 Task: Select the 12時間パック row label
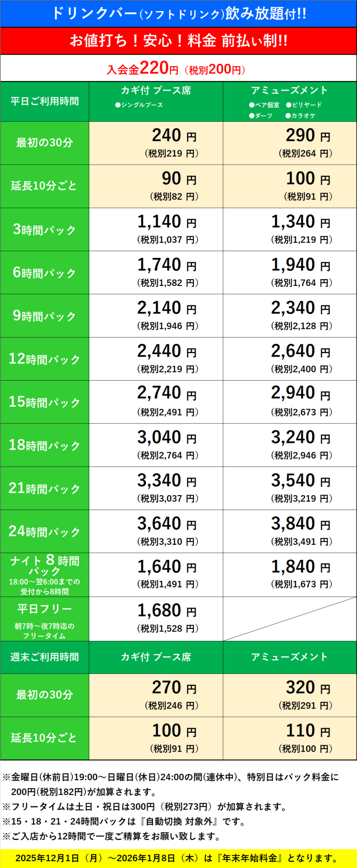coord(44,359)
